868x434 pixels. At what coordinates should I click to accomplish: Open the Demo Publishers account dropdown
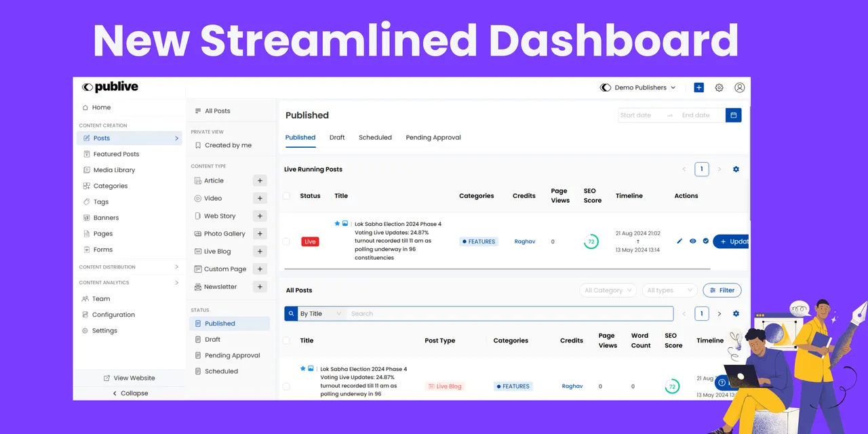click(638, 87)
